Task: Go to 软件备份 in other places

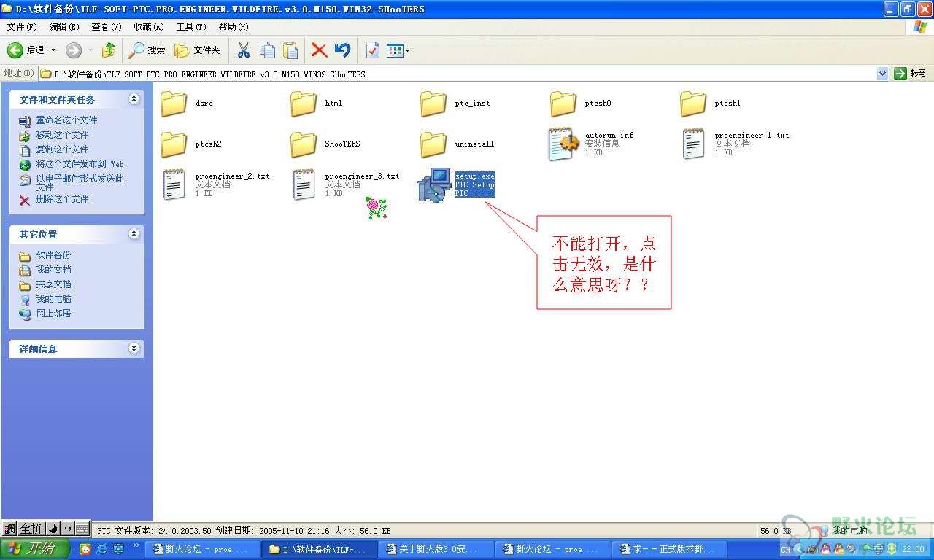Action: pyautogui.click(x=53, y=255)
